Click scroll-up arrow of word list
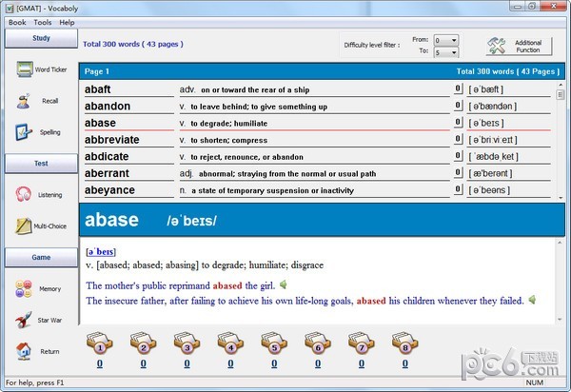This screenshot has height=392, width=571. tap(561, 85)
